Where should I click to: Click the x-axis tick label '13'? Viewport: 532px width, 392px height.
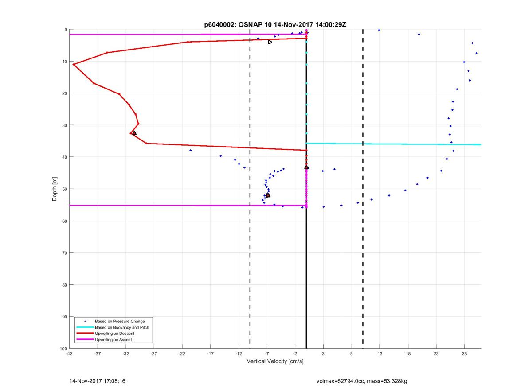pyautogui.click(x=379, y=354)
